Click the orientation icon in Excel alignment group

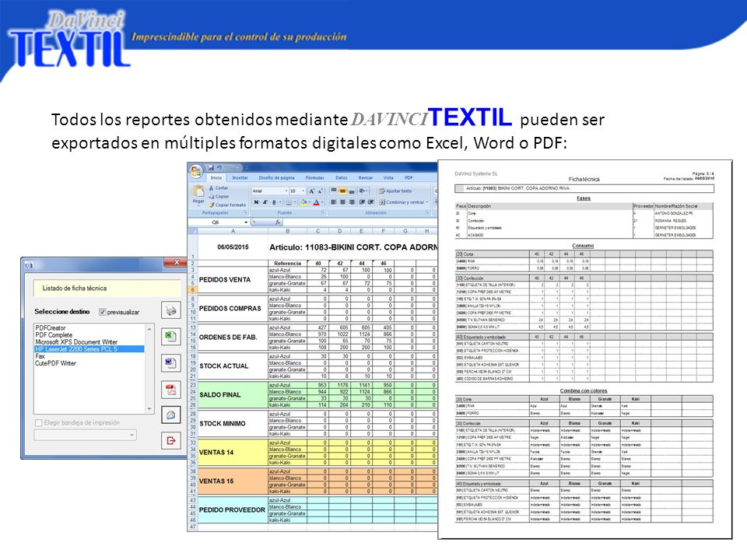click(363, 191)
